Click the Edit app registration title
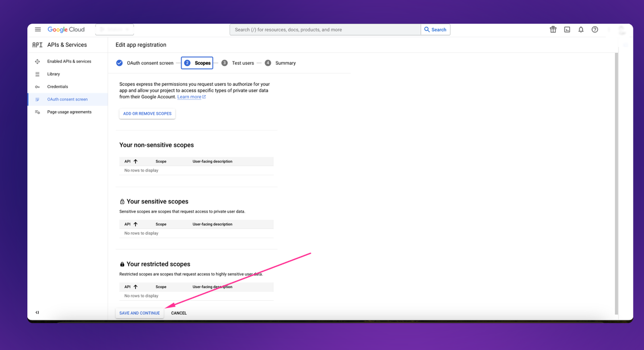Image resolution: width=644 pixels, height=350 pixels. coord(141,45)
